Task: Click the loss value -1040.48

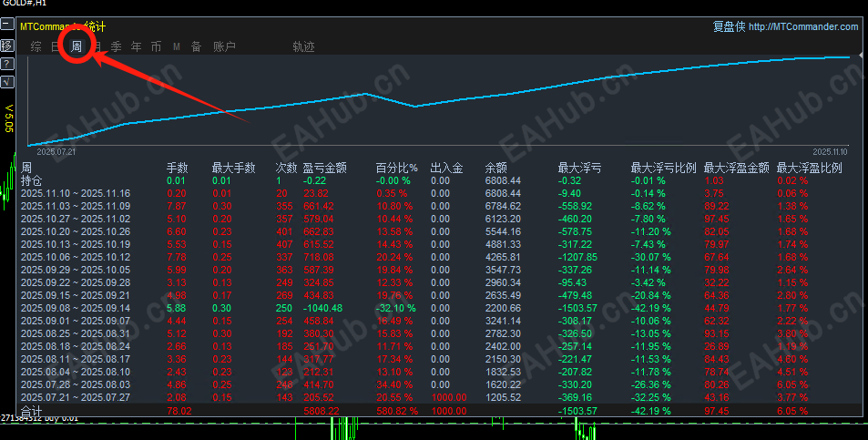Action: coord(322,308)
